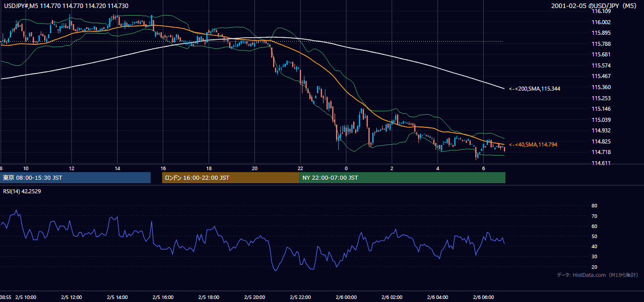Click price axis value 115.788

click(602, 44)
